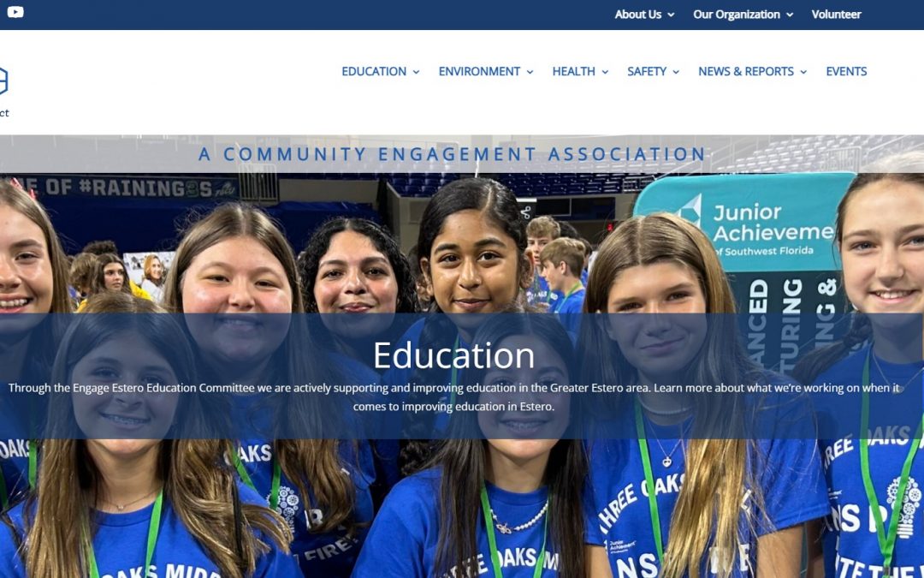The height and width of the screenshot is (578, 924).
Task: Expand the About Us chevron
Action: coord(671,15)
